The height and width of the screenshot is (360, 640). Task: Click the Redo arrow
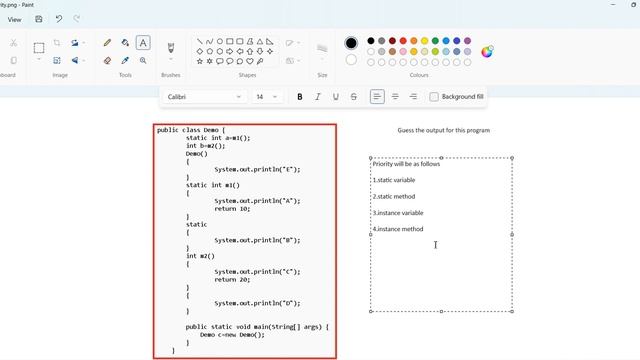click(77, 19)
